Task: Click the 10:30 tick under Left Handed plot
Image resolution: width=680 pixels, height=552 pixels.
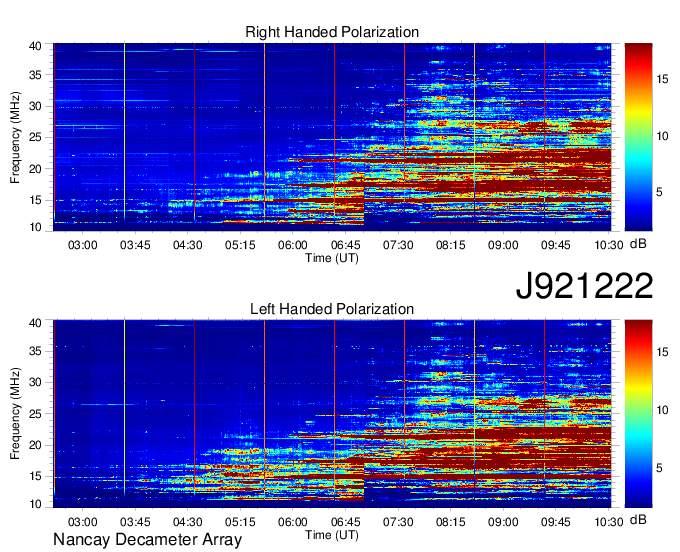Action: 608,522
